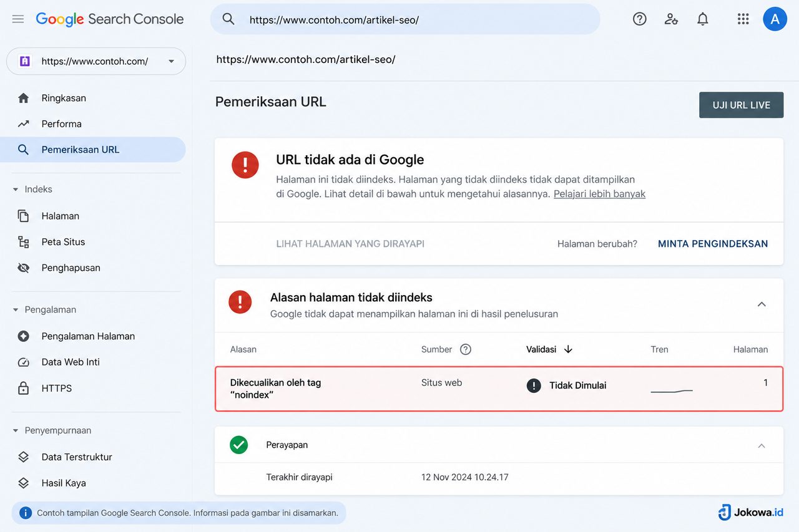799x532 pixels.
Task: Collapse the Pengalaman sidebar section
Action: click(x=16, y=310)
